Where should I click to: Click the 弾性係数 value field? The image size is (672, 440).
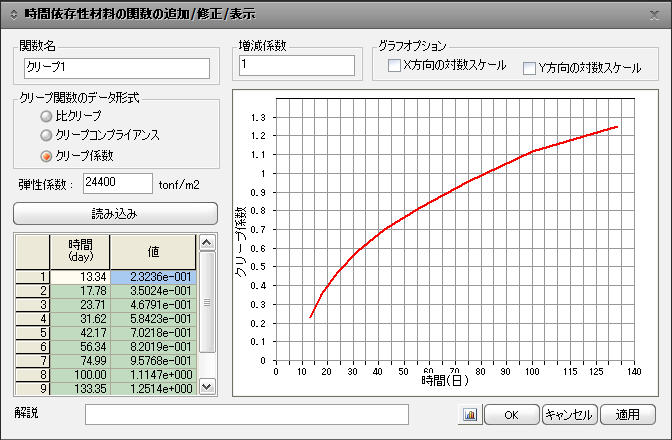111,183
